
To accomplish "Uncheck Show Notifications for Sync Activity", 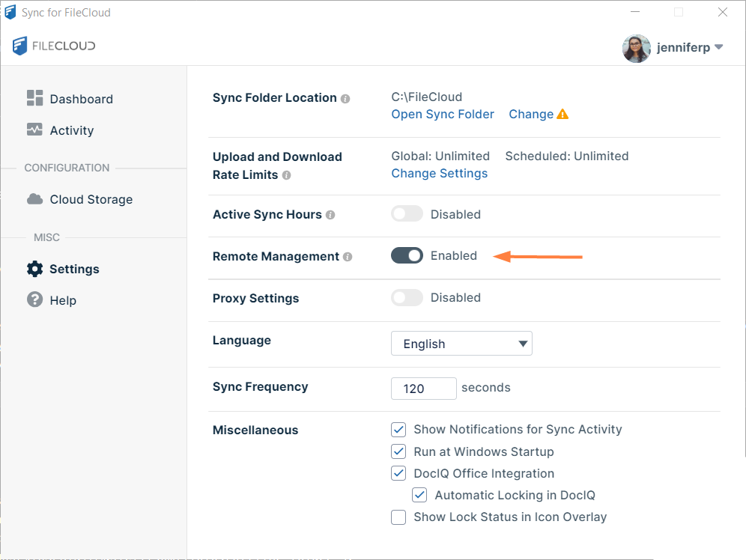I will 398,430.
